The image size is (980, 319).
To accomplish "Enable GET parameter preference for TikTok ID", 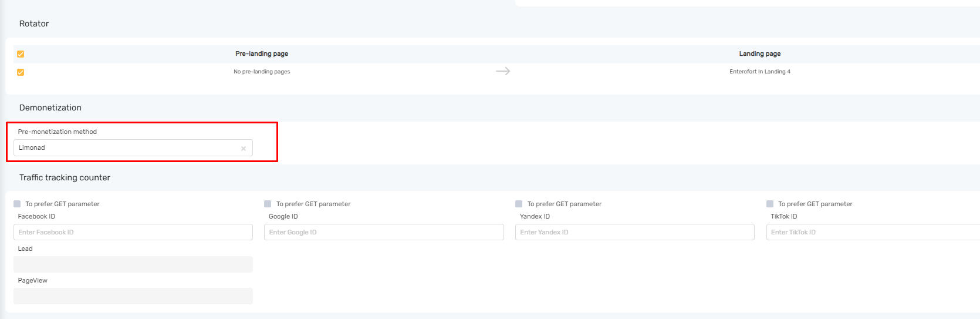I will click(x=770, y=204).
